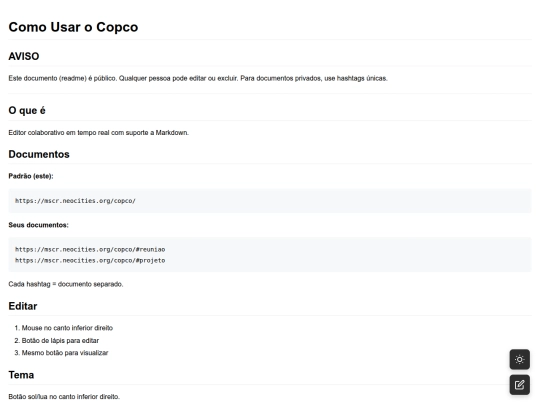Click the Documentos heading
Screen dimensions: 540x405
[39, 154]
